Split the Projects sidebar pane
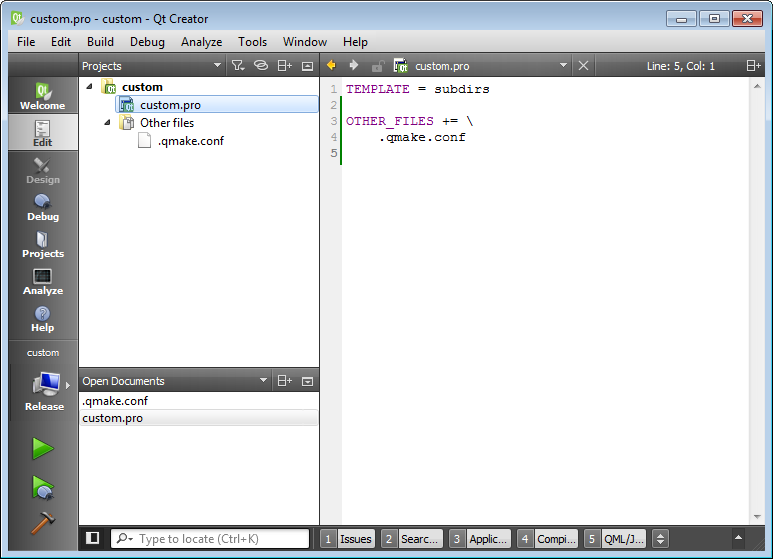Viewport: 773px width, 559px height. (284, 66)
